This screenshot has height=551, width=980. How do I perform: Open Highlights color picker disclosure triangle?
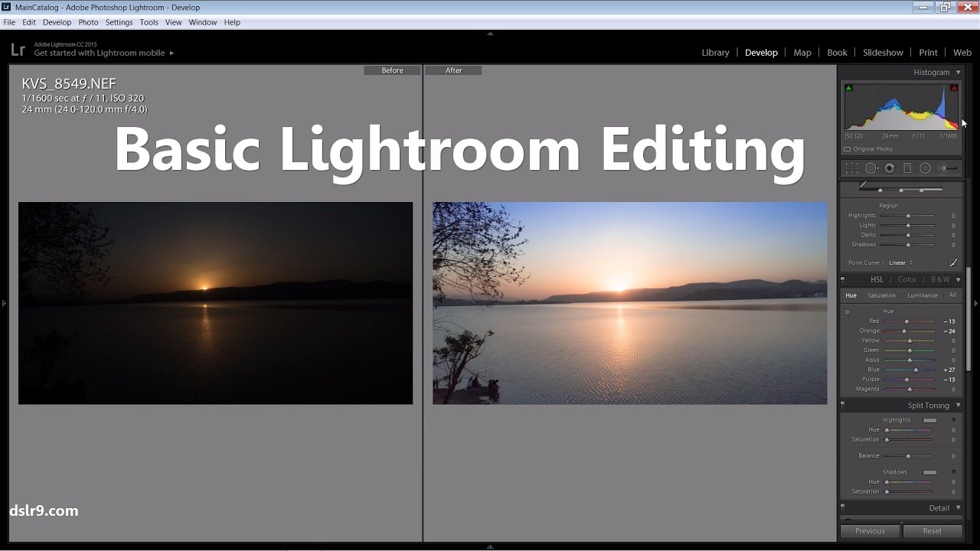(953, 420)
